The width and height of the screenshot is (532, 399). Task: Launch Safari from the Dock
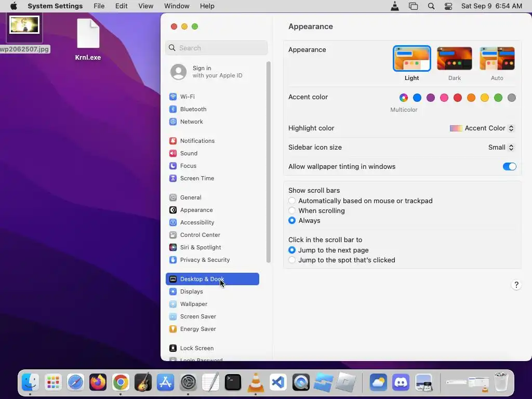click(x=75, y=382)
